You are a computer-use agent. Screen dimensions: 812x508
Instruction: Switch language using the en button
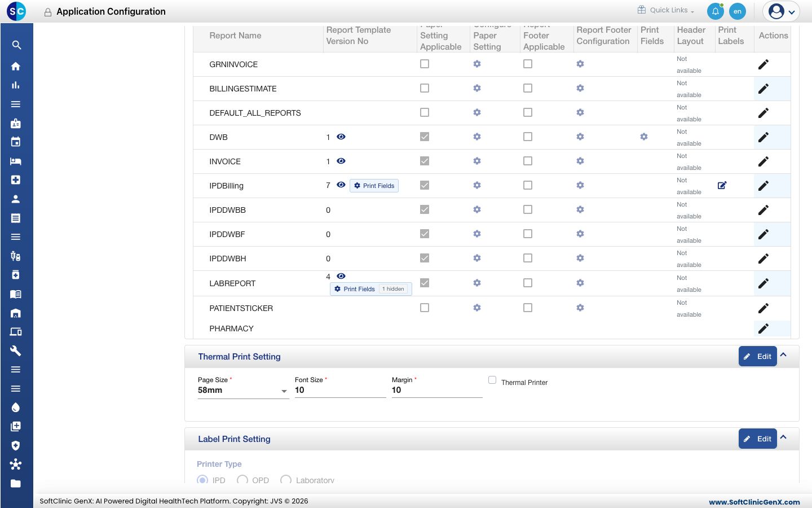738,11
